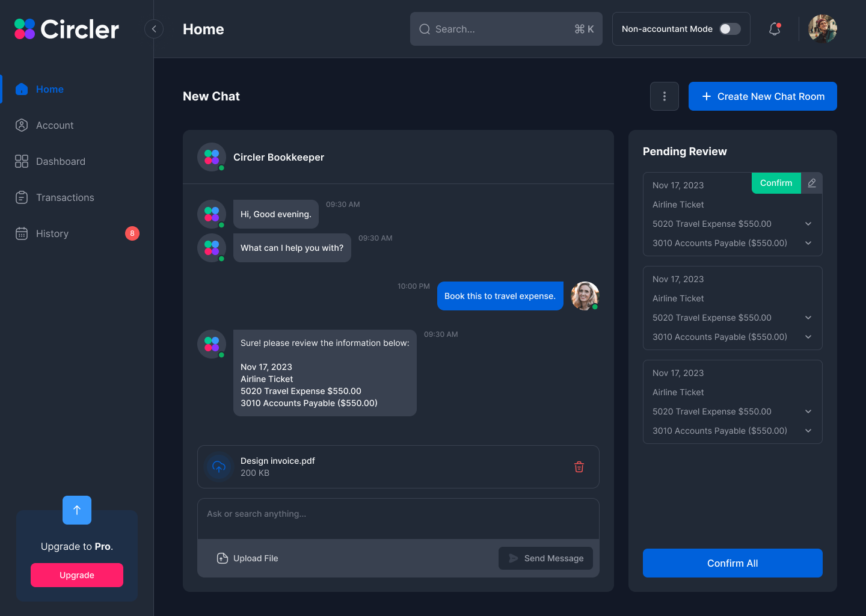Click the Ask or search anything field
This screenshot has height=616, width=866.
[398, 514]
